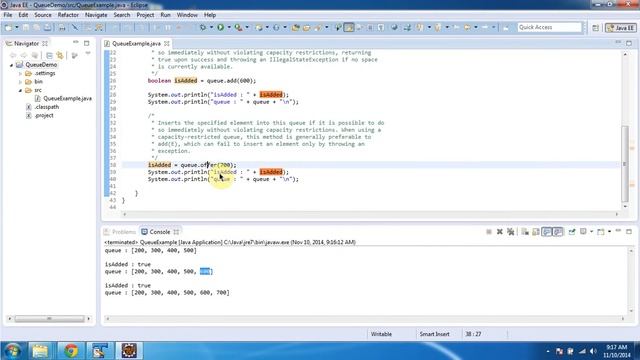Open Display Selected Console dropdown arrow

point(591,232)
